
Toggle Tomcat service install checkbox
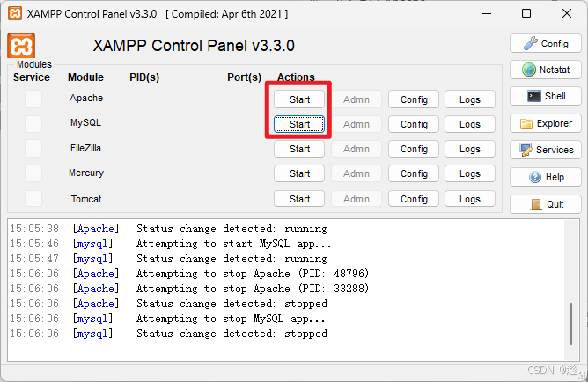click(x=33, y=198)
